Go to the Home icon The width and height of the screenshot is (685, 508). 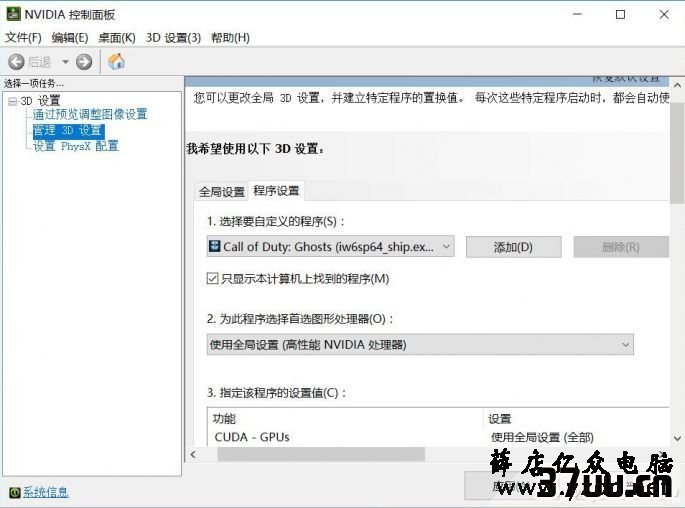pyautogui.click(x=116, y=61)
